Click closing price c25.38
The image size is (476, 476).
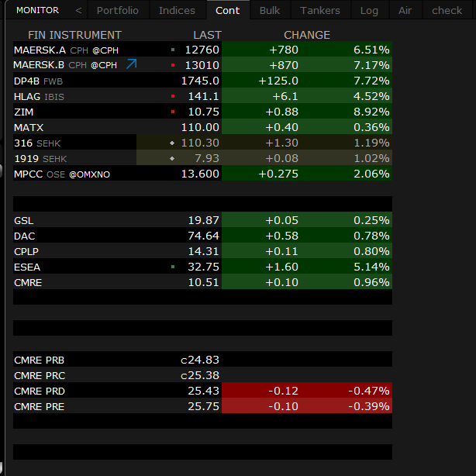click(200, 375)
